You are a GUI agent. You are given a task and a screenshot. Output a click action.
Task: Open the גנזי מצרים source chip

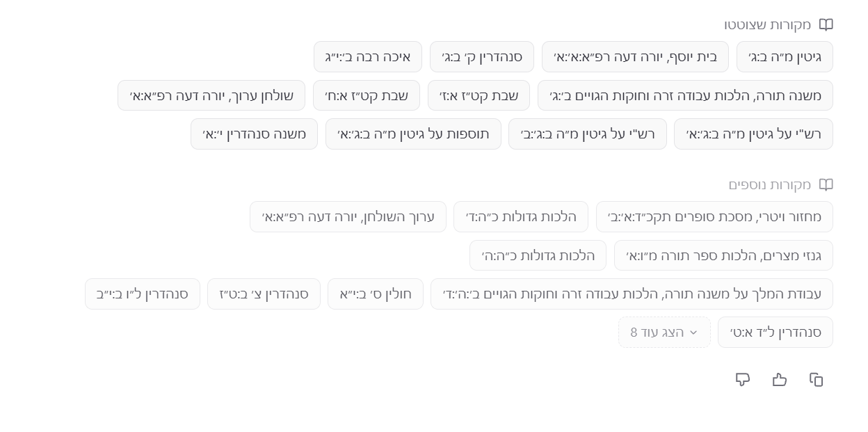[x=723, y=255]
